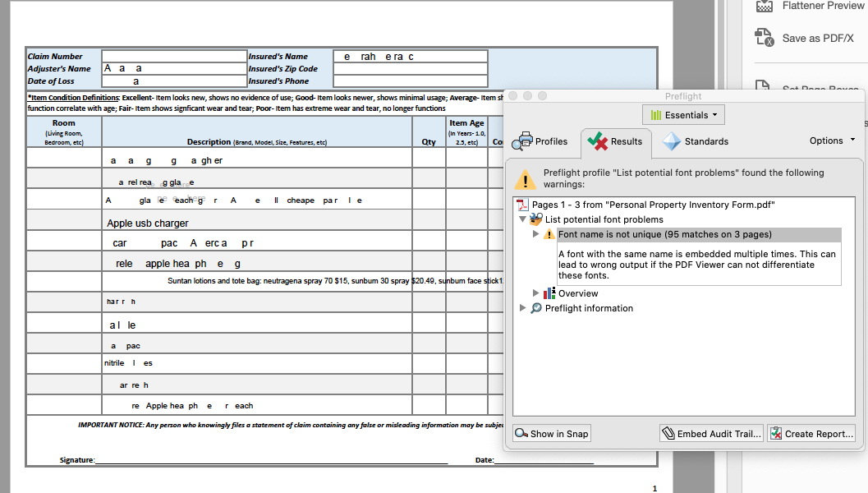Click the Profiles magnifier-printer icon

pyautogui.click(x=522, y=141)
